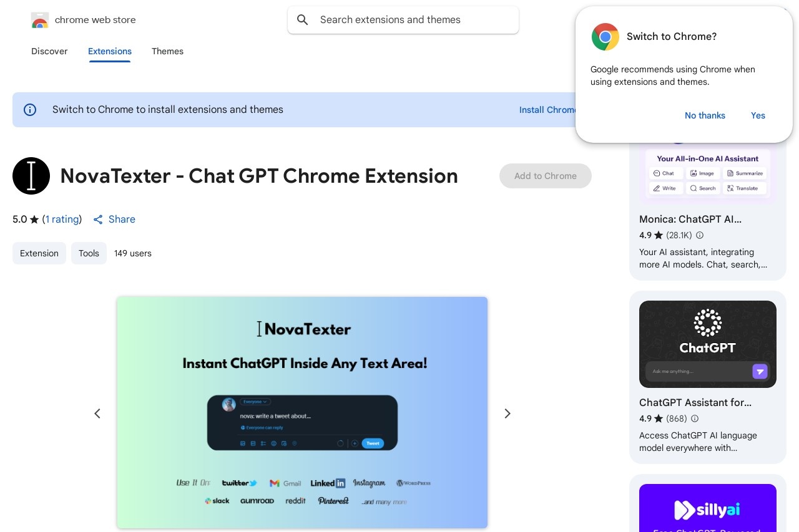
Task: Click the ChatGPT Assistant description text
Action: tap(698, 442)
